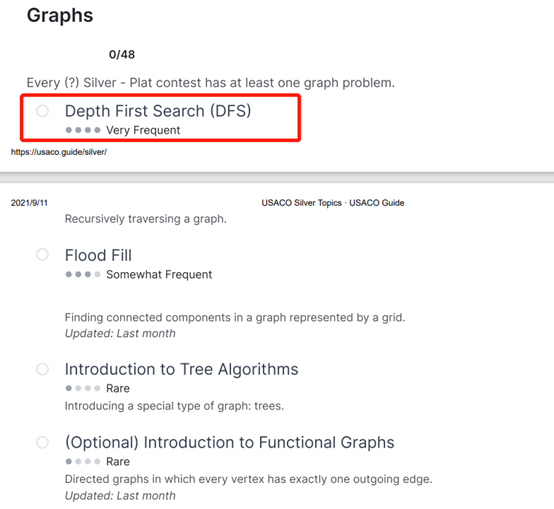Open the Flood Fill module
The height and width of the screenshot is (509, 554).
click(x=98, y=255)
